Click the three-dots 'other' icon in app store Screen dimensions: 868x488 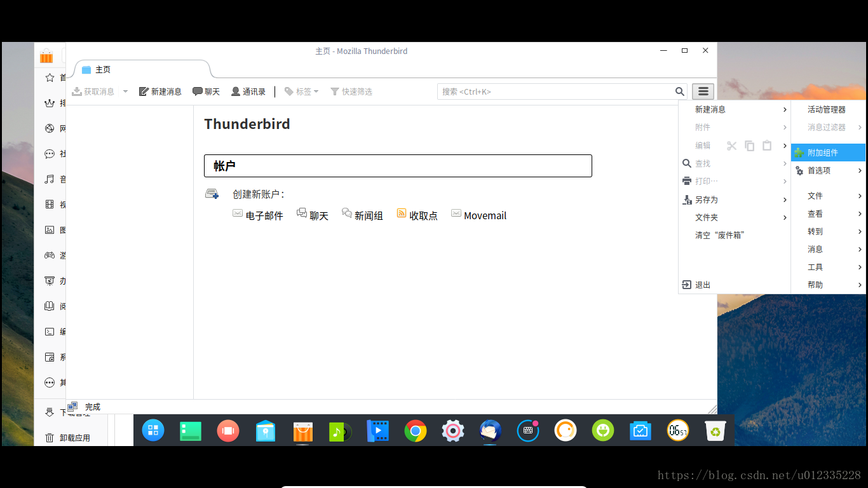pos(50,383)
